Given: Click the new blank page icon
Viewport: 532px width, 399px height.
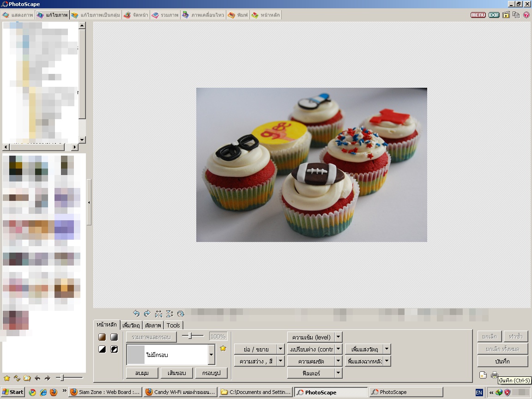Looking at the screenshot, I should [x=483, y=375].
